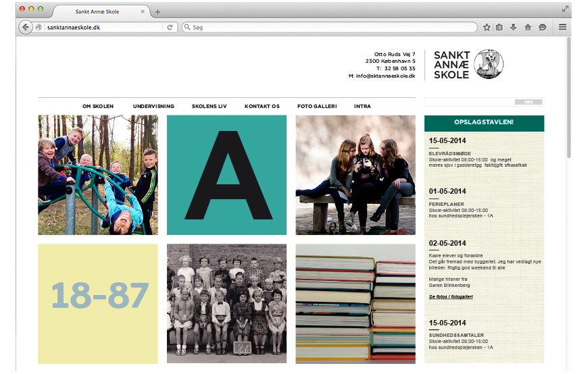Click the page vertical scrollbar thumb
Viewport: 588px width, 374px height.
[568, 97]
